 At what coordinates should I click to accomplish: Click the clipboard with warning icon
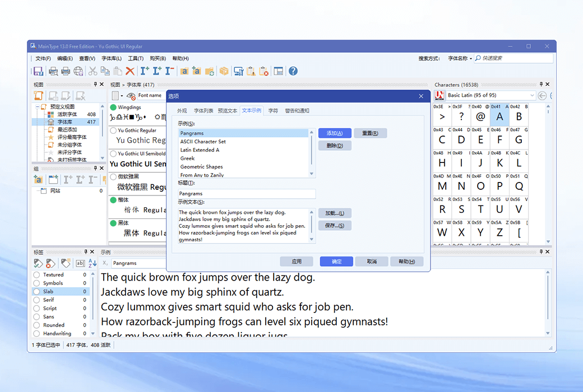click(x=251, y=71)
